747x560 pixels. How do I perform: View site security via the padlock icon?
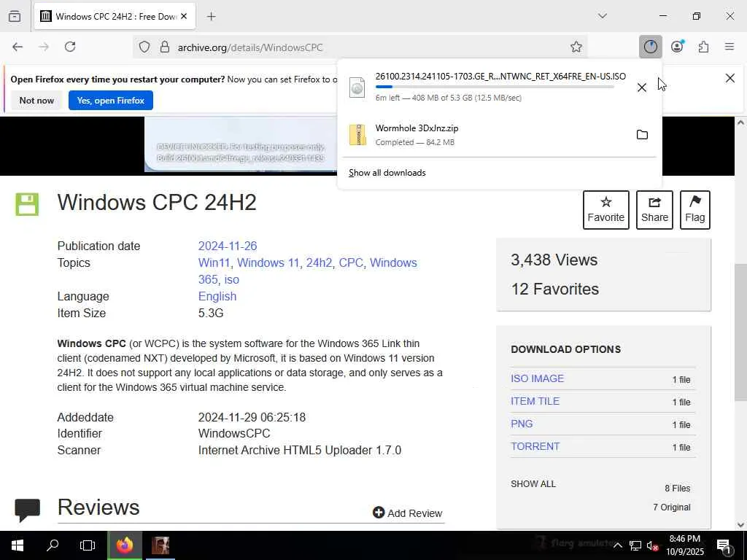(164, 47)
